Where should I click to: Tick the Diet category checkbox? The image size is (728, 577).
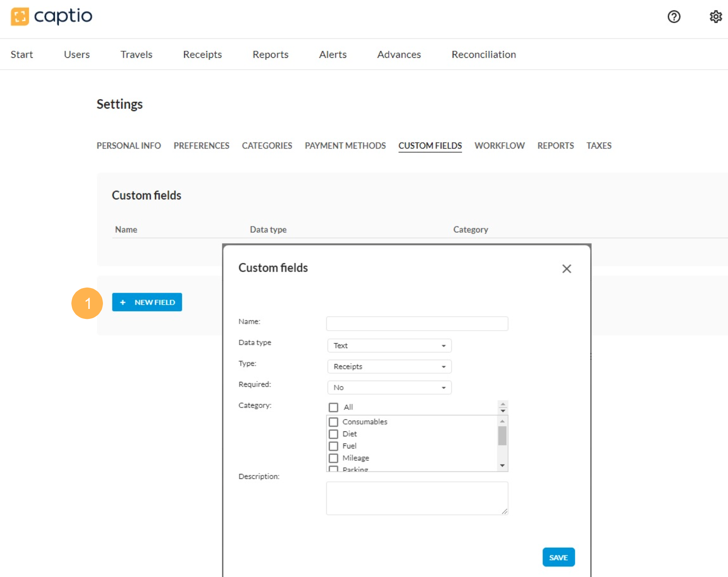click(333, 434)
